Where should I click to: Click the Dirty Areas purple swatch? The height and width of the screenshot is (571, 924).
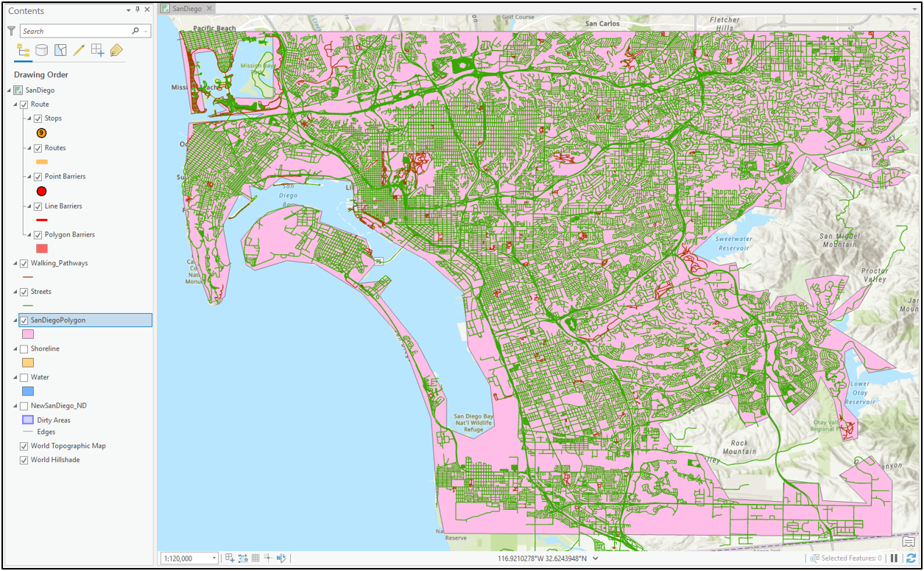pos(28,420)
